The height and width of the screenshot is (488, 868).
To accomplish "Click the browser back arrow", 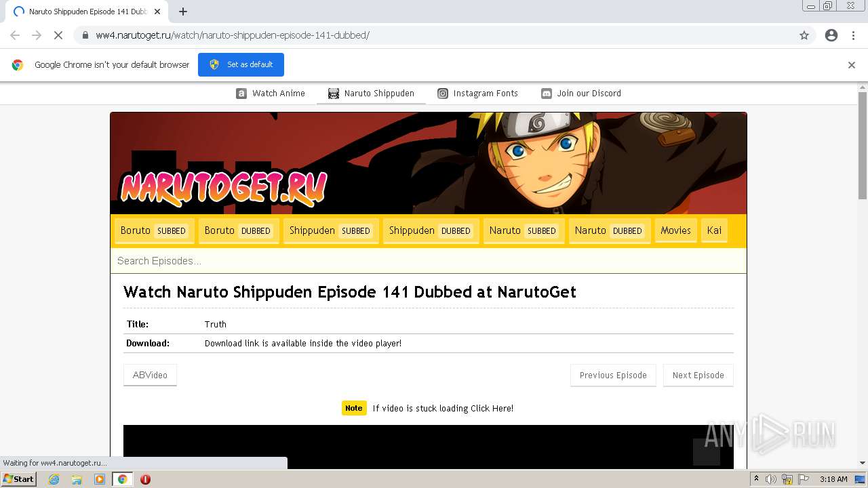I will 15,35.
